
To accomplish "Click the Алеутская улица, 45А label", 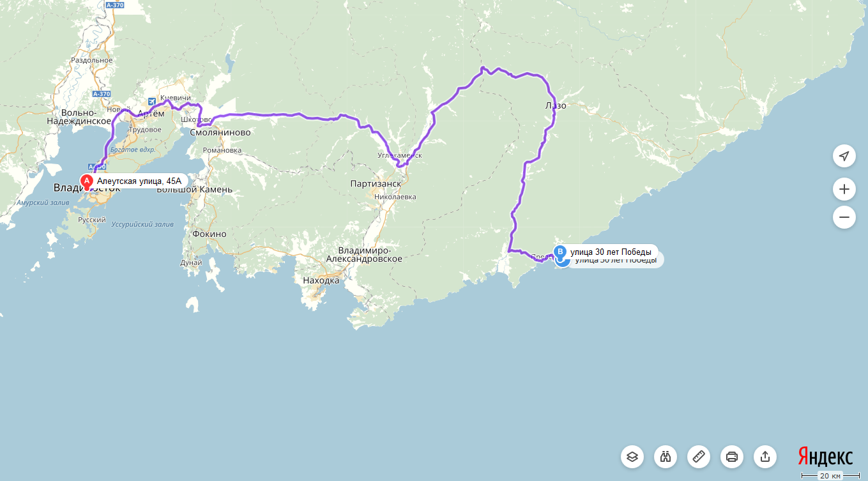I will [x=139, y=181].
